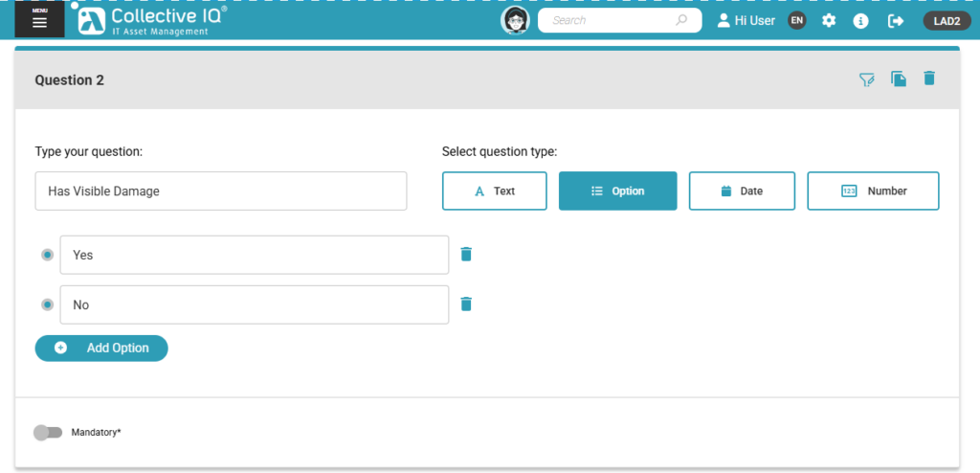Select the No radio button
980x473 pixels.
(x=47, y=304)
